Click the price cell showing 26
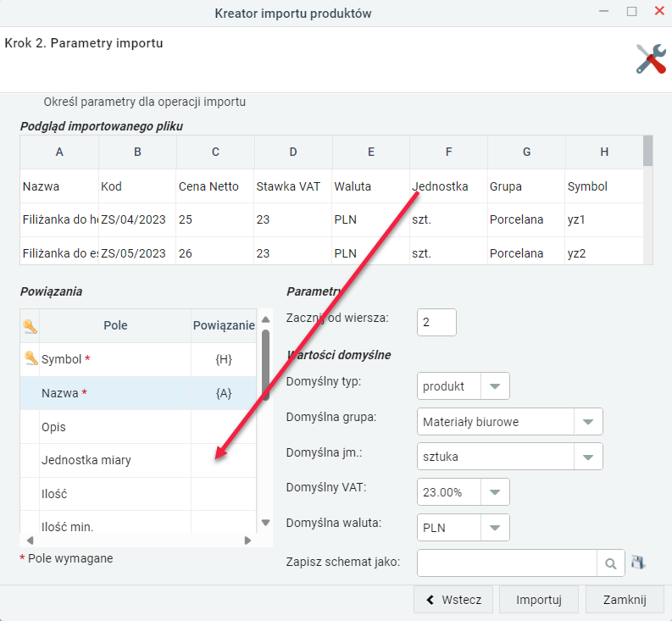The width and height of the screenshot is (672, 621). tap(215, 251)
